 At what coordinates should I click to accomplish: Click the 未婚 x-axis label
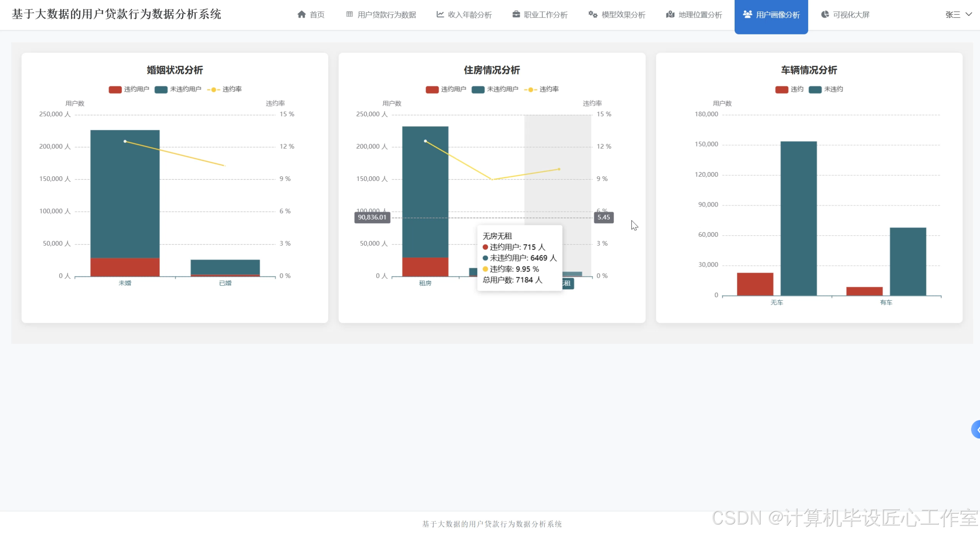click(x=125, y=283)
